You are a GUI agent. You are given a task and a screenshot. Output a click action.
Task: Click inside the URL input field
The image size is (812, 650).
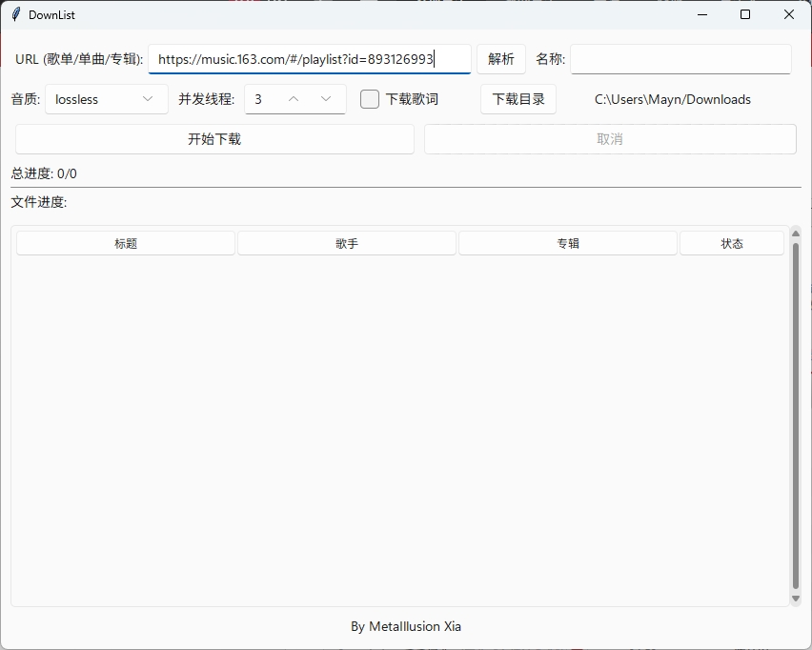[x=310, y=58]
